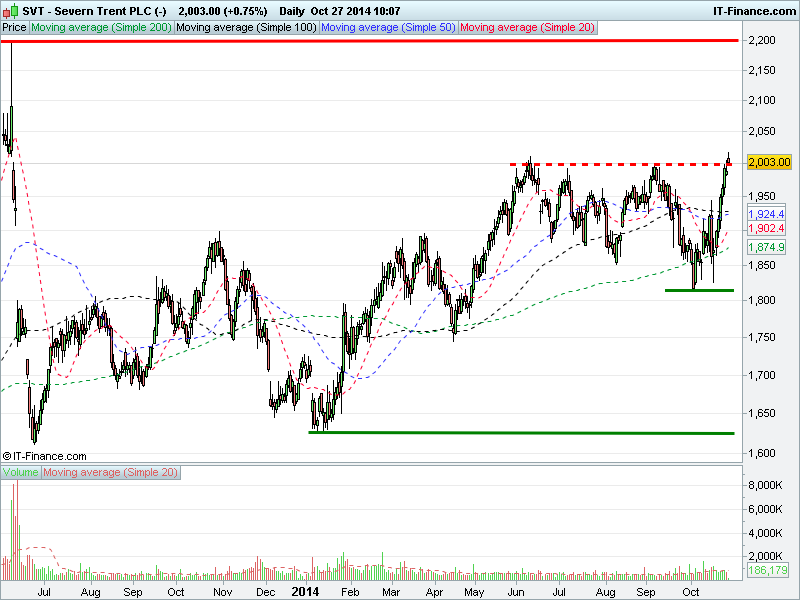Click the Moving average (Simple 100) label
The image size is (800, 600).
(x=246, y=28)
